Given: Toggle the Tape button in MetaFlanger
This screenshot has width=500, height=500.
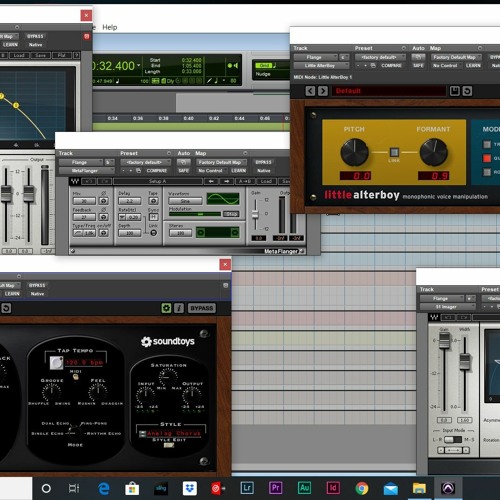Looking at the screenshot, I should pos(153,201).
